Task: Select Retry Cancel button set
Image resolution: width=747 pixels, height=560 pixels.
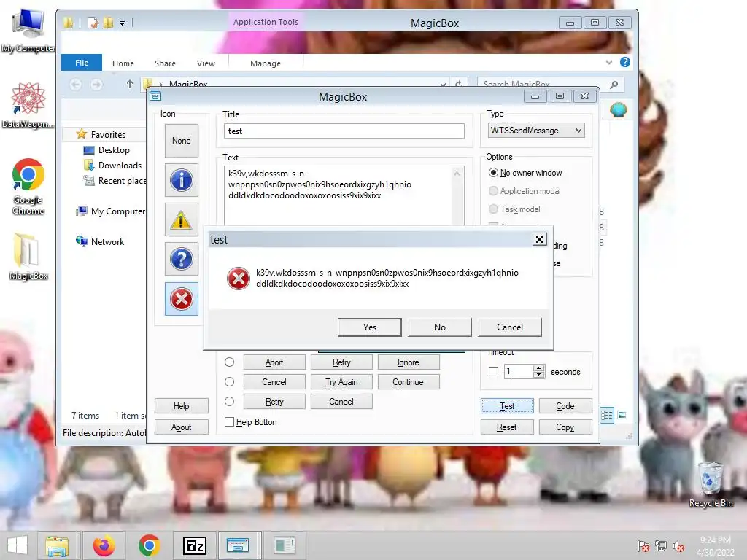Action: tap(229, 402)
